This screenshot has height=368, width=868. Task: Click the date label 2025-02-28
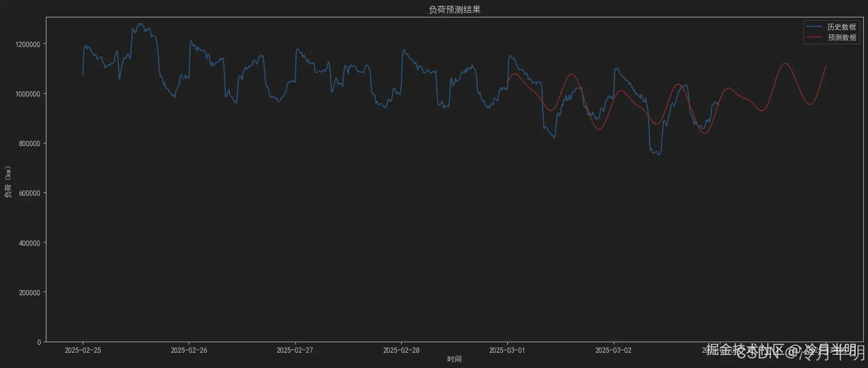401,350
